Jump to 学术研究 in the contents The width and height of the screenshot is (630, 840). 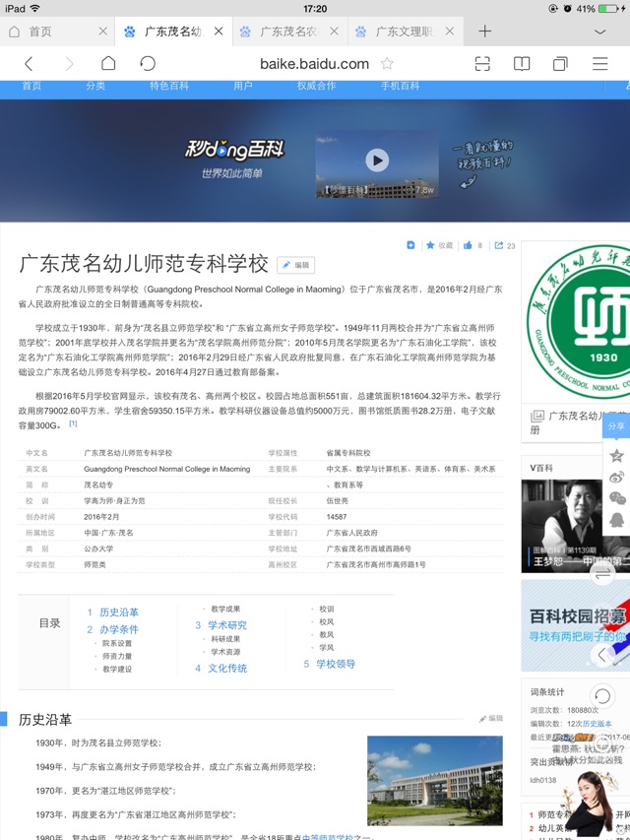(x=227, y=625)
